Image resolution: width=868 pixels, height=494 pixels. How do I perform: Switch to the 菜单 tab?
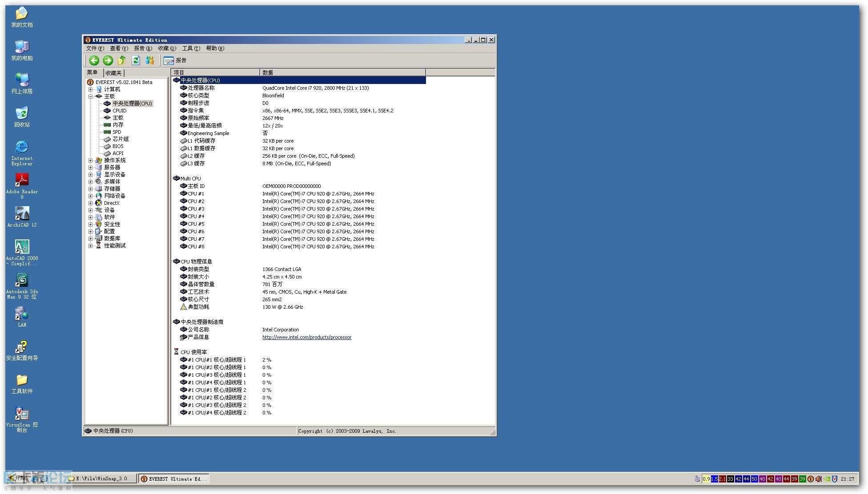pyautogui.click(x=92, y=72)
